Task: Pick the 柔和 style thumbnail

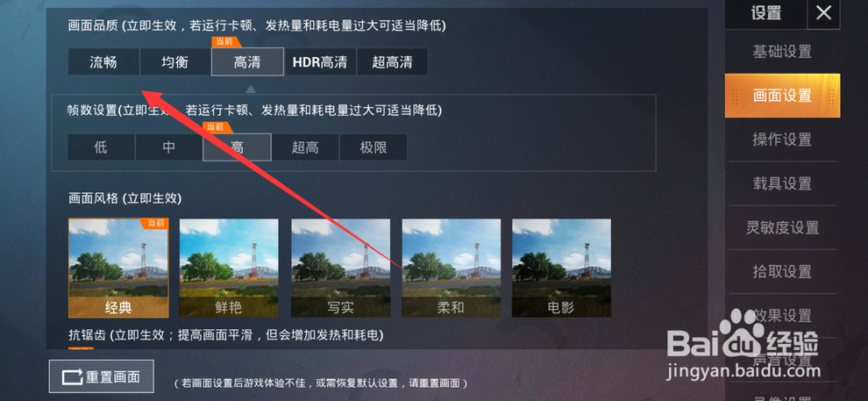Action: click(452, 269)
